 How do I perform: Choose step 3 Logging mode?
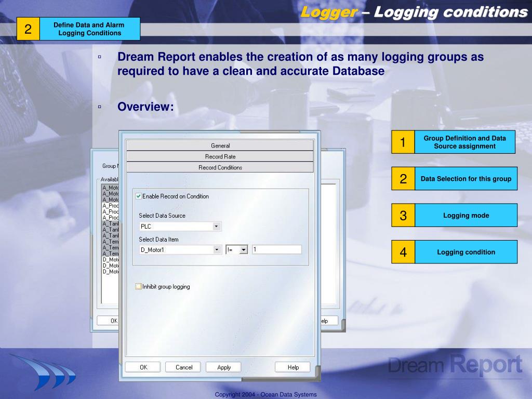pyautogui.click(x=454, y=215)
